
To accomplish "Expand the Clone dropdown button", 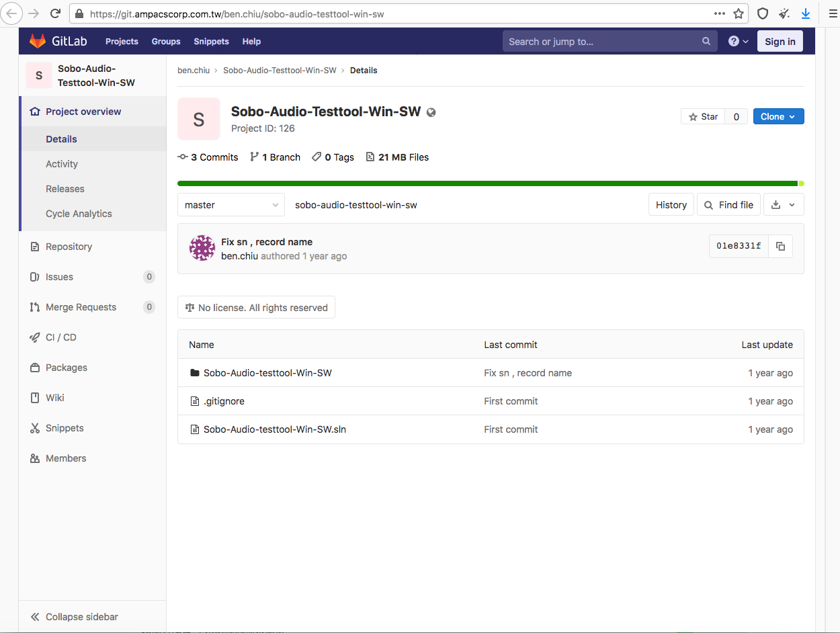I will click(778, 116).
